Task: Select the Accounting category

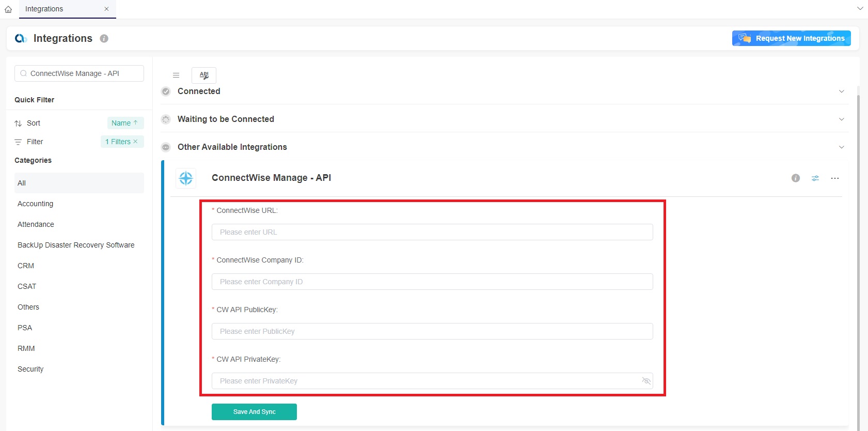Action: click(35, 204)
